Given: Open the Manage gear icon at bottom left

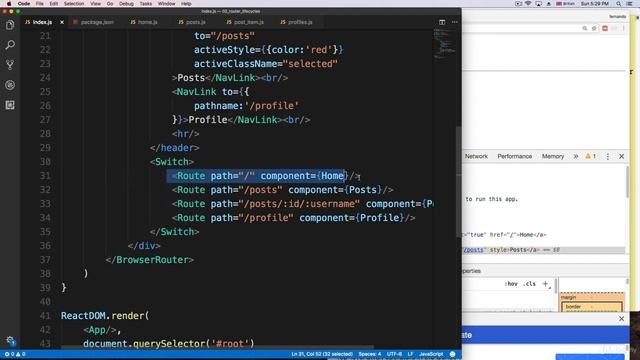Looking at the screenshot, I should click(x=10, y=340).
